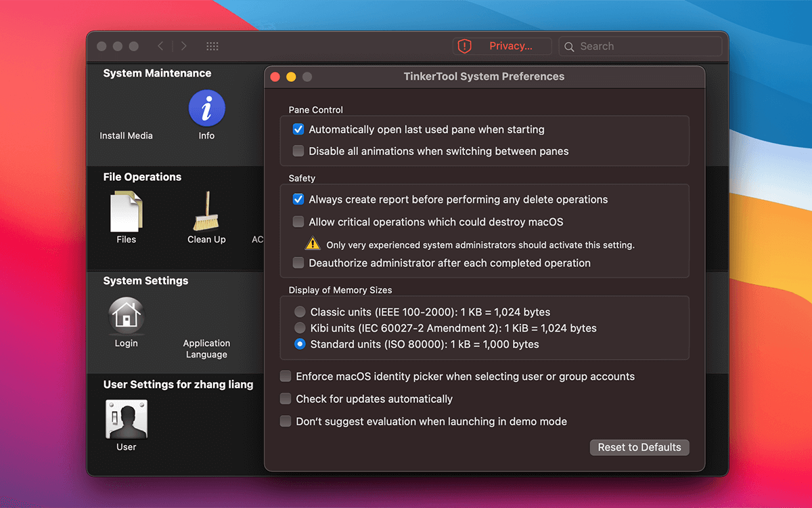Enable Check for updates automatically
Viewport: 812px width, 508px height.
[x=286, y=399]
